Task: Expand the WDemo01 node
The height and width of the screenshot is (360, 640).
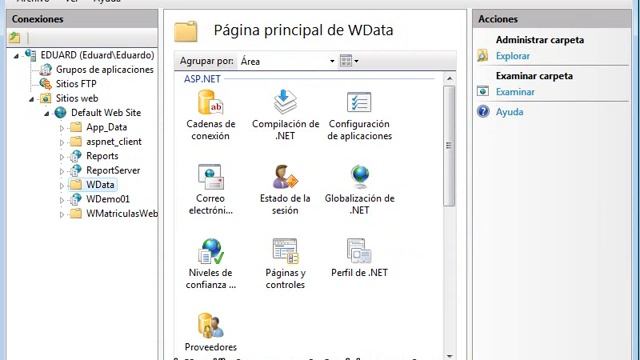Action: coord(62,200)
